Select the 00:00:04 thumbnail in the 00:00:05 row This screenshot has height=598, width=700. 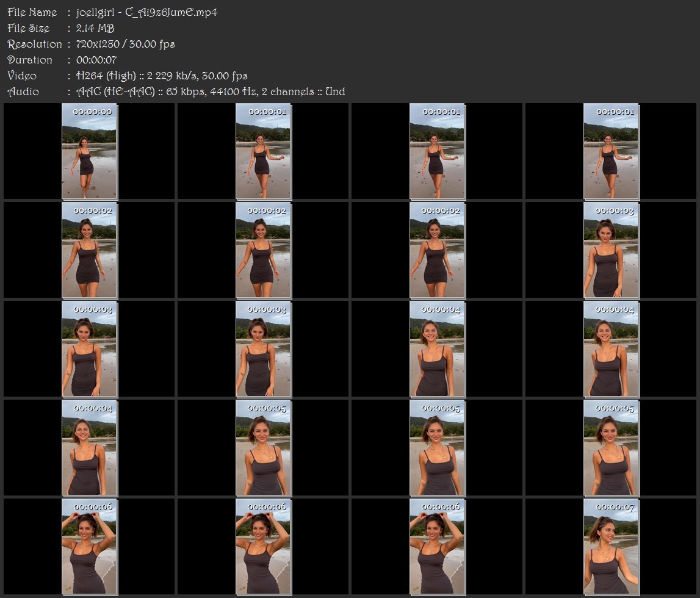tap(89, 448)
